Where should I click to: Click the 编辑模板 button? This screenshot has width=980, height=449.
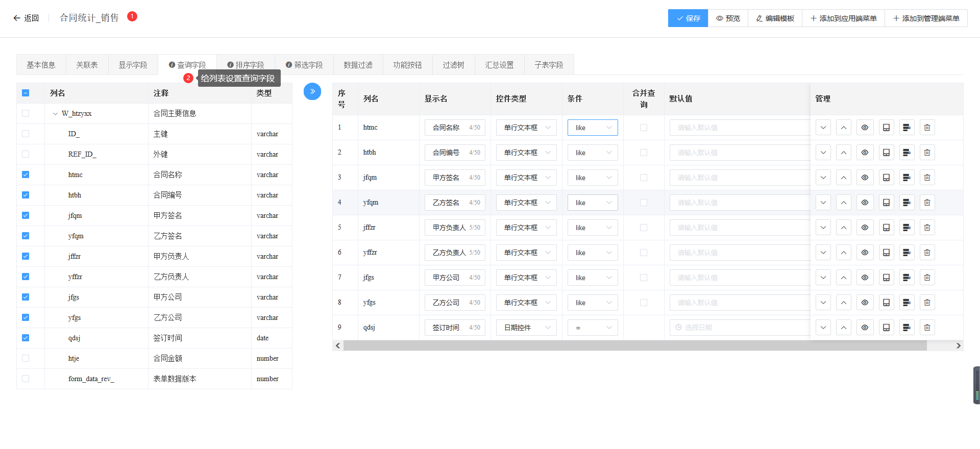[x=775, y=18]
